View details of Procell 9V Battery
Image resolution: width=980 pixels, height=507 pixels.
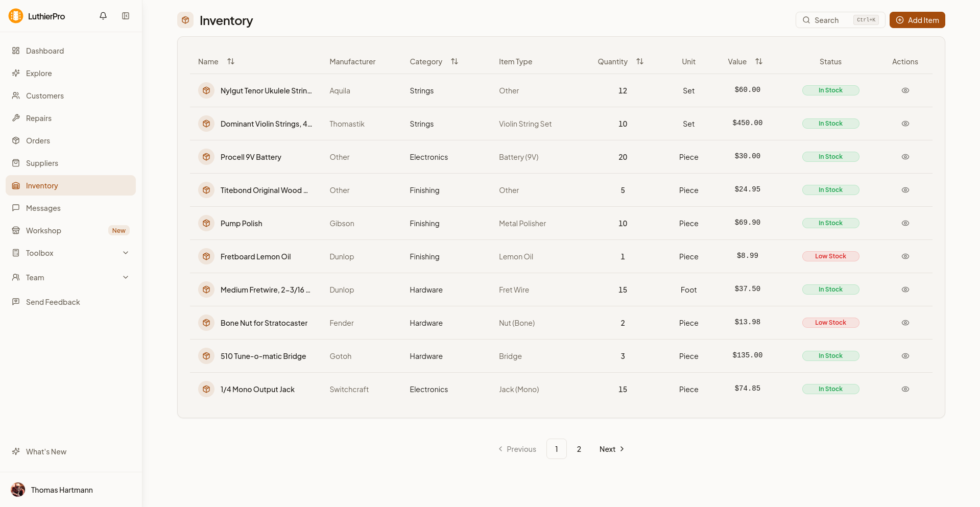point(905,157)
